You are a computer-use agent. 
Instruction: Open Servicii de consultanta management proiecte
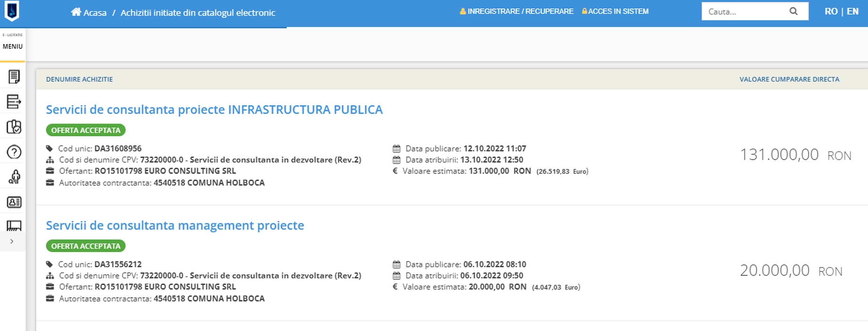[x=175, y=225]
